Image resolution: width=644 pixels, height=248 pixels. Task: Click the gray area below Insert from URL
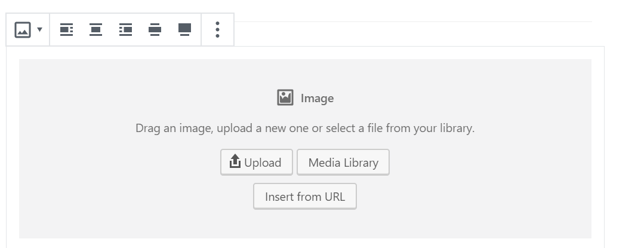point(305,223)
